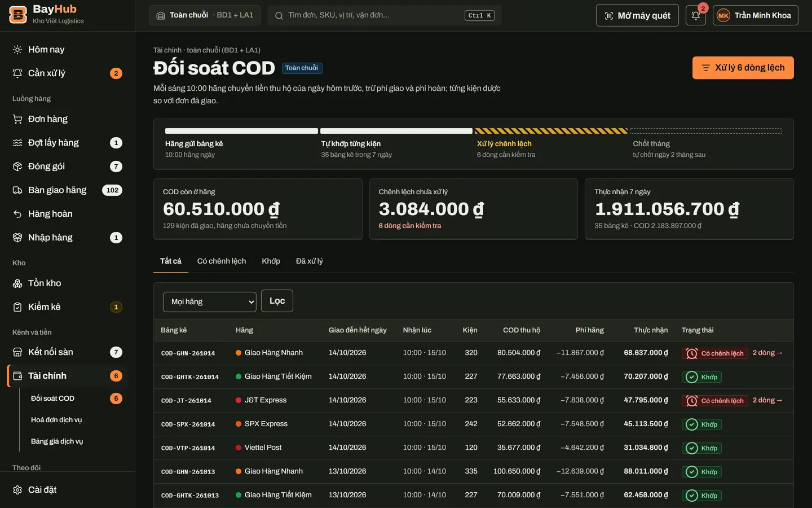812x508 pixels.
Task: Click the Đơn hàng cart icon
Action: 17,119
